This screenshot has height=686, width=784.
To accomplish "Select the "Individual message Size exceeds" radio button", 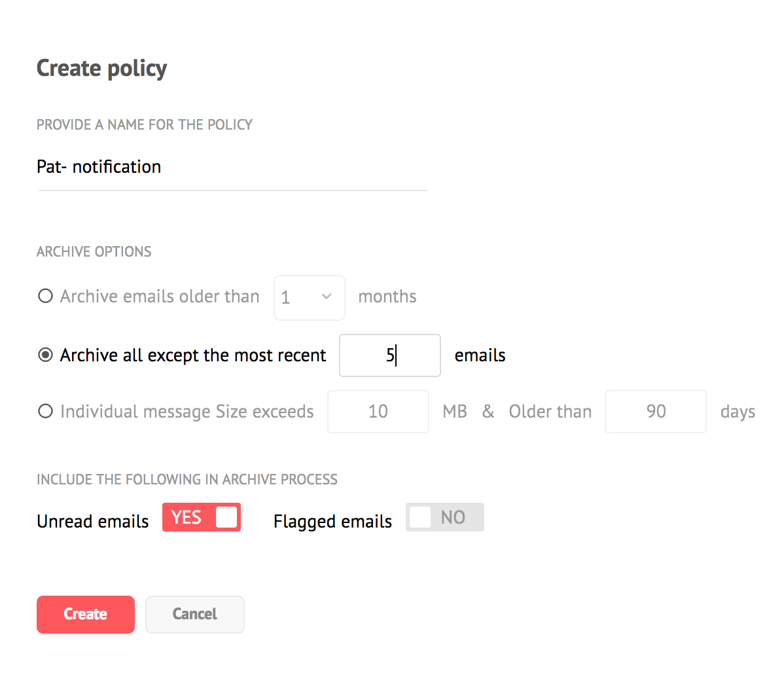I will (x=45, y=412).
